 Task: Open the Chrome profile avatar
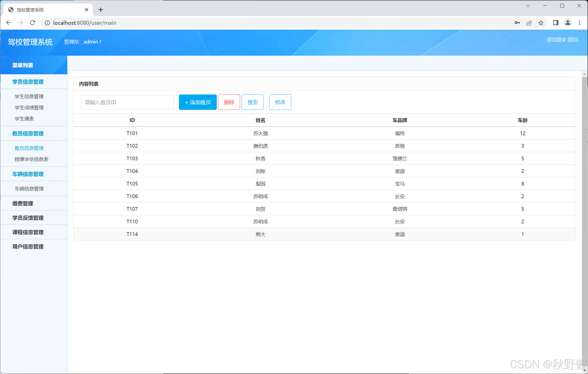pyautogui.click(x=567, y=23)
